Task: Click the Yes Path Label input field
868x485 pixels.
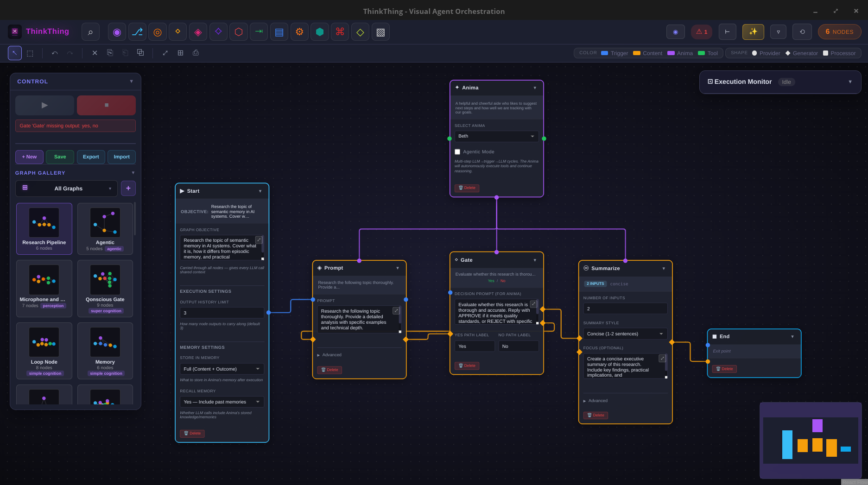Action: [x=475, y=346]
